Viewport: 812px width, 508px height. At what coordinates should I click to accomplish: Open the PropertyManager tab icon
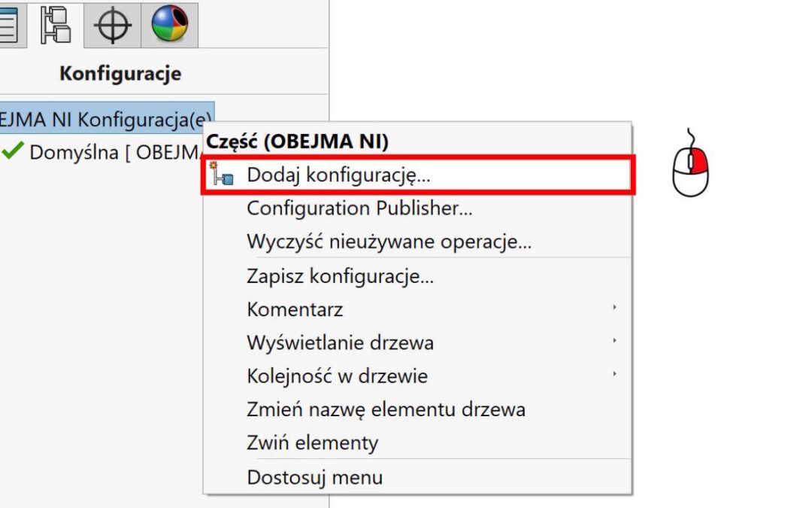point(8,25)
